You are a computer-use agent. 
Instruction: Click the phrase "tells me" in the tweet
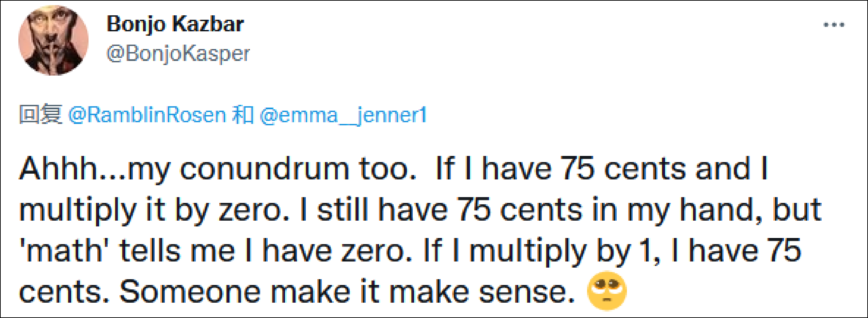click(x=177, y=251)
